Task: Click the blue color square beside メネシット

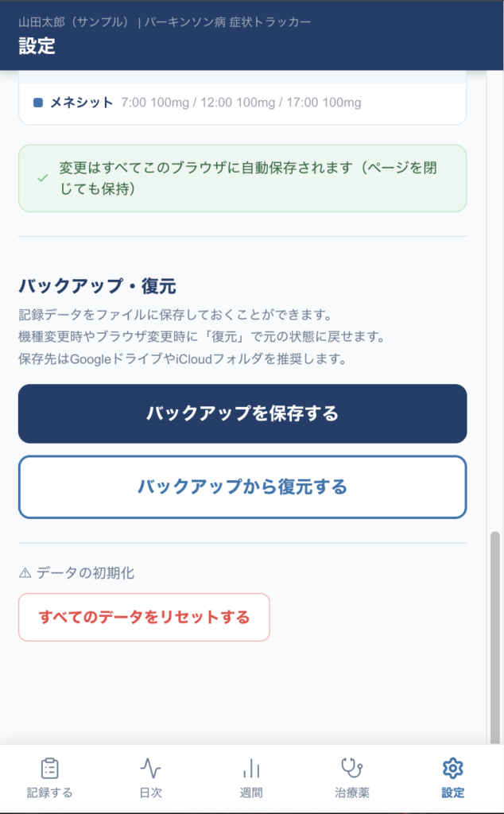Action: pos(38,103)
